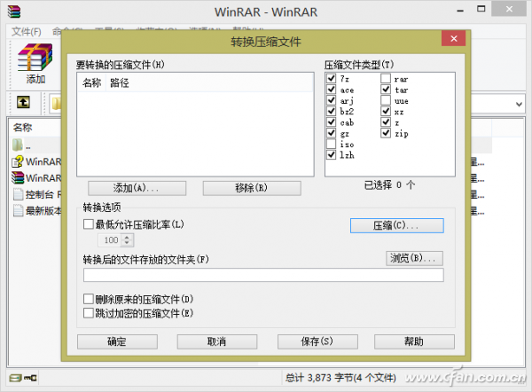Select the parent folder '..' icon in file list
Image resolution: width=532 pixels, height=392 pixels.
[18, 145]
